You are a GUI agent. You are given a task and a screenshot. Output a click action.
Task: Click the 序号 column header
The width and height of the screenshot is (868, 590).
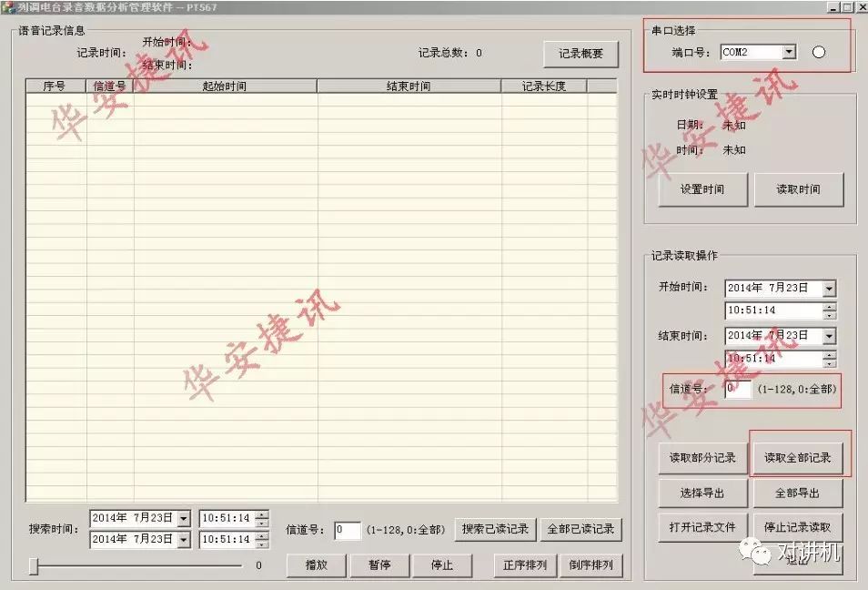coord(56,86)
